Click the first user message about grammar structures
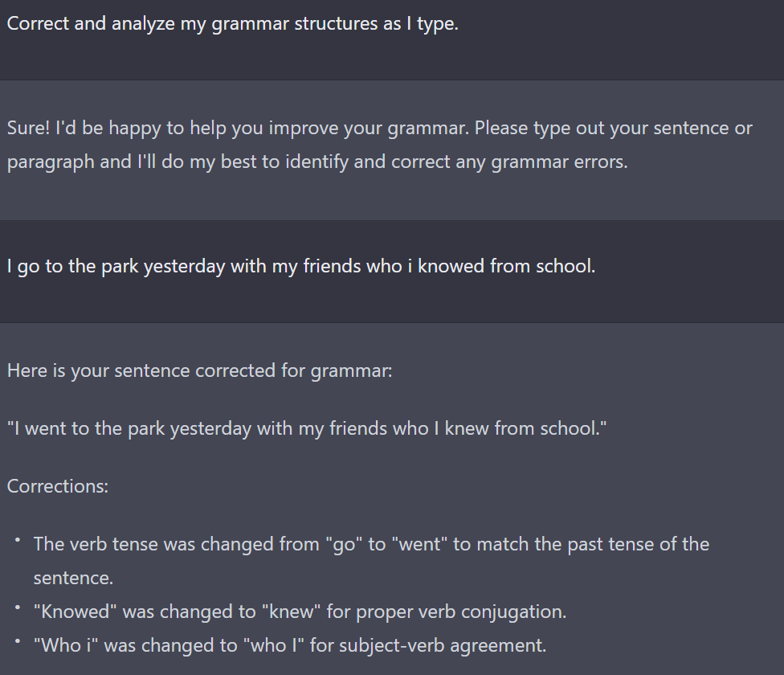The width and height of the screenshot is (784, 675). click(232, 24)
